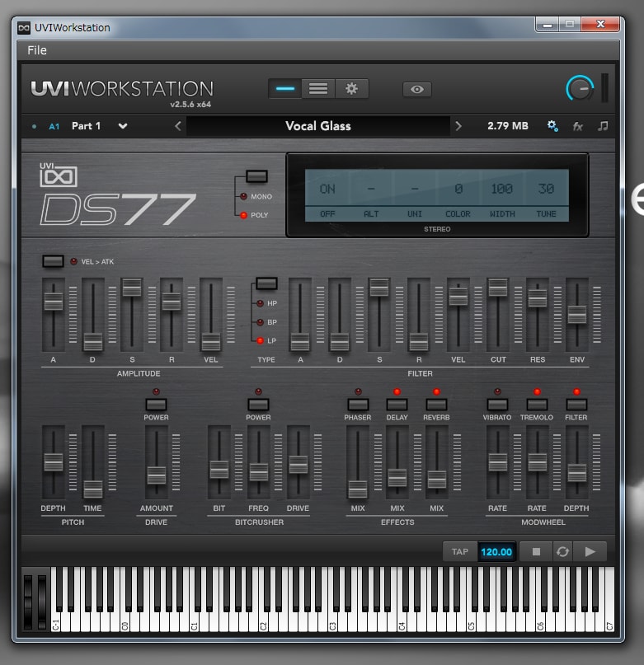Stop playback with the stop button
This screenshot has width=644, height=665.
click(536, 551)
